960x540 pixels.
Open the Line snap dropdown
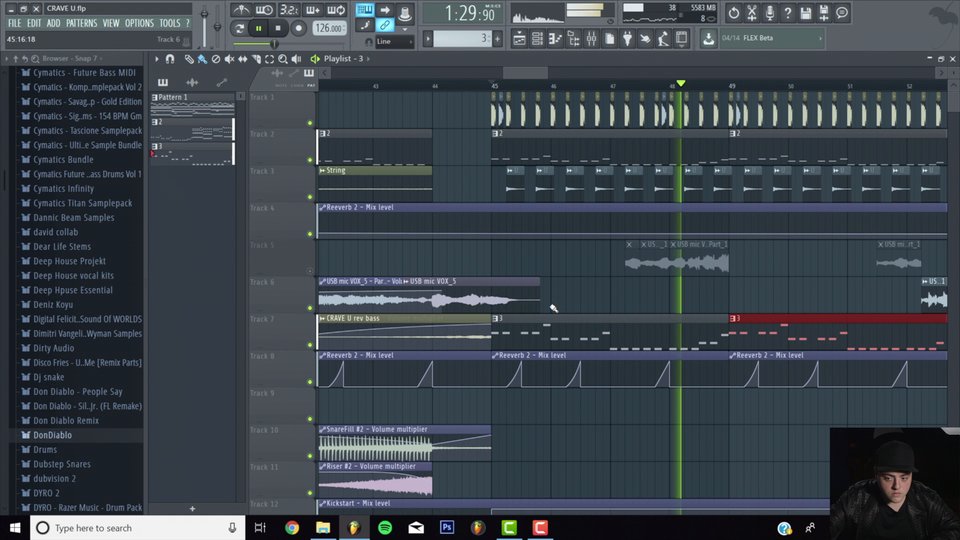[x=394, y=42]
